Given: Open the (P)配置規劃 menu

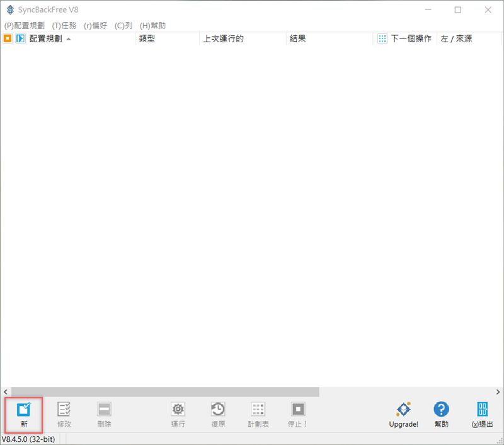Looking at the screenshot, I should tap(25, 25).
